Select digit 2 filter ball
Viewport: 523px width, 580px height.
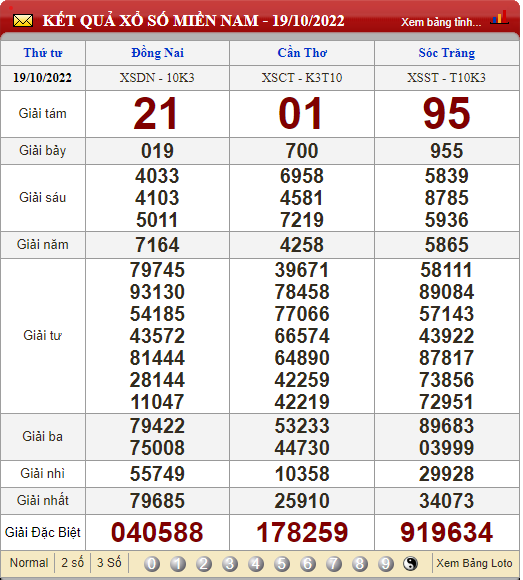pos(204,564)
